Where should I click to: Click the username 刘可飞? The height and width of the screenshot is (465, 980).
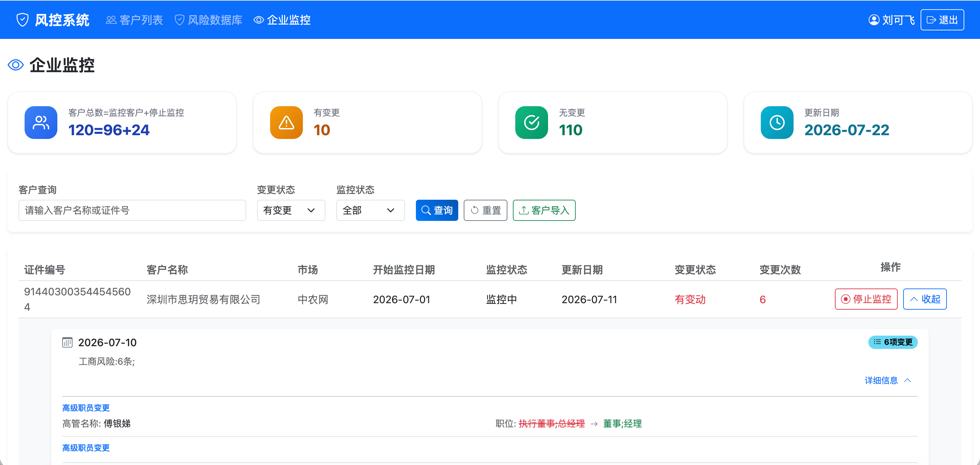click(x=898, y=20)
